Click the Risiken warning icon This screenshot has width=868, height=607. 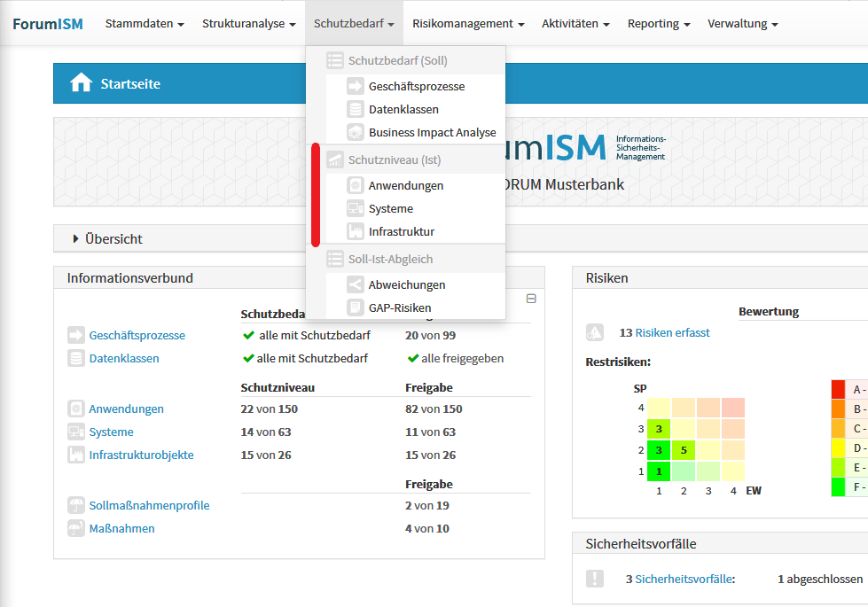pyautogui.click(x=595, y=333)
